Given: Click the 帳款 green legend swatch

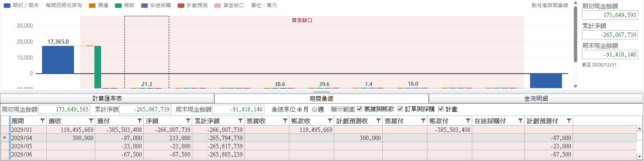Looking at the screenshot, I should (118, 6).
